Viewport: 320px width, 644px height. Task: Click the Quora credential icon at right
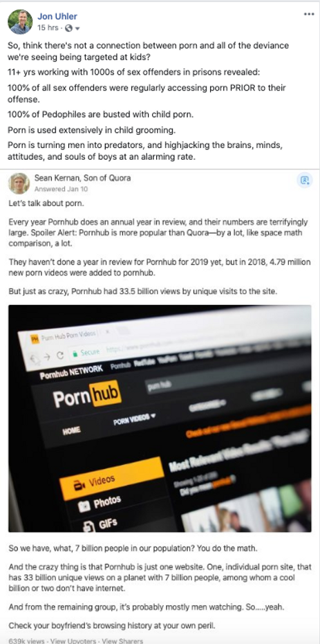(304, 180)
